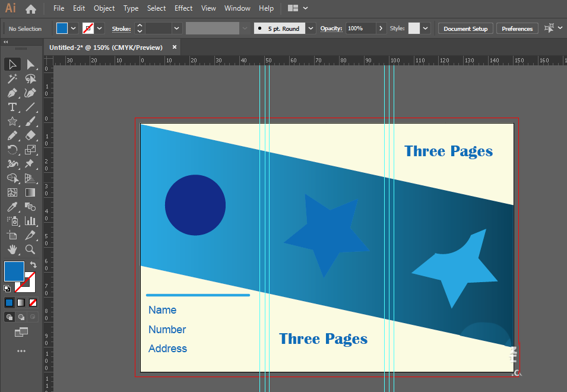Select the Magic Wand tool
567x392 pixels.
point(12,78)
